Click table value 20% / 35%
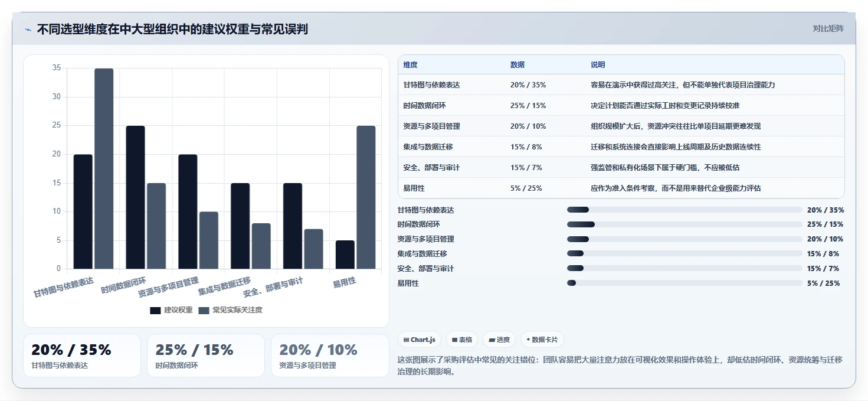 (528, 85)
